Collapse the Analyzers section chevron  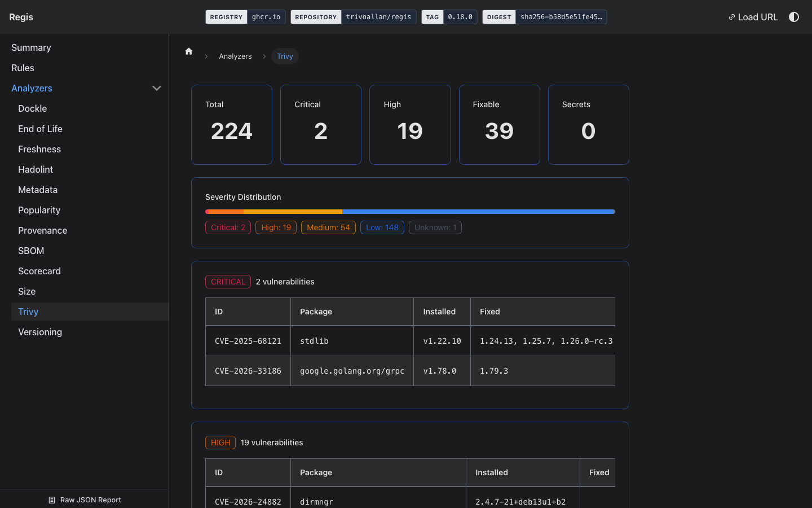[157, 88]
